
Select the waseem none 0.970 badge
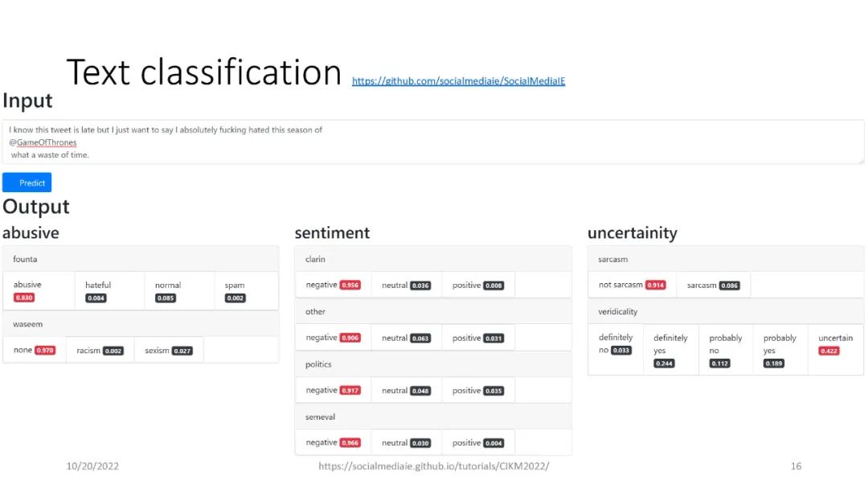click(45, 351)
